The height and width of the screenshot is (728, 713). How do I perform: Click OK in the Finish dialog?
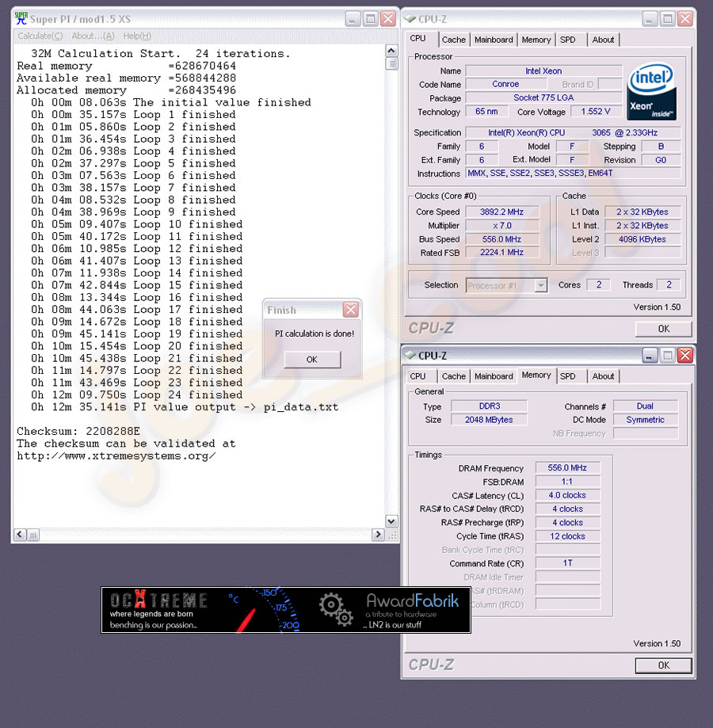[312, 360]
